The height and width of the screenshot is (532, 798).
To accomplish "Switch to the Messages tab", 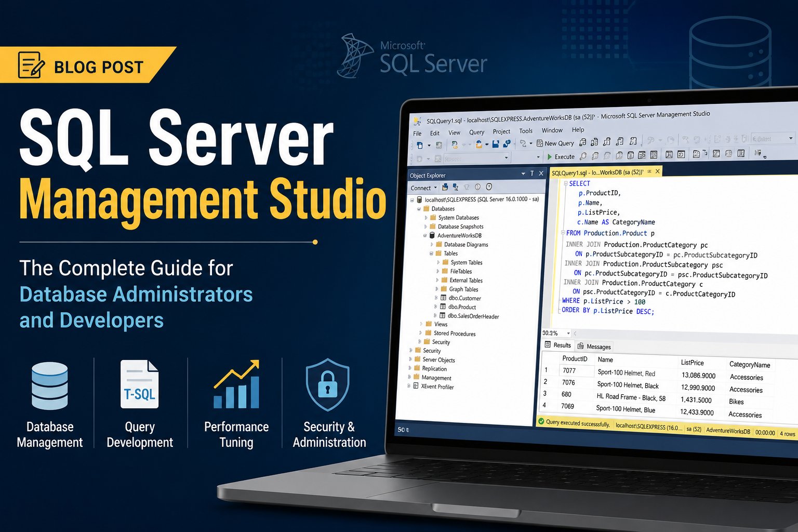I will [x=594, y=347].
